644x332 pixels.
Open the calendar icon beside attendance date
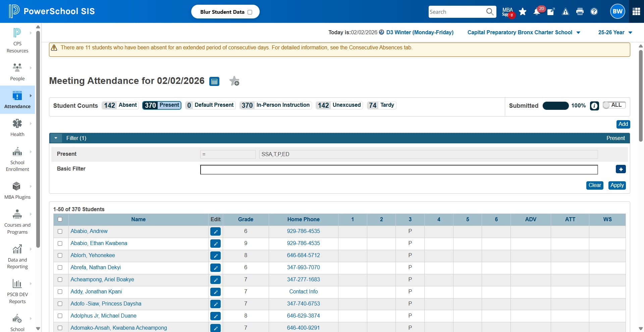214,81
